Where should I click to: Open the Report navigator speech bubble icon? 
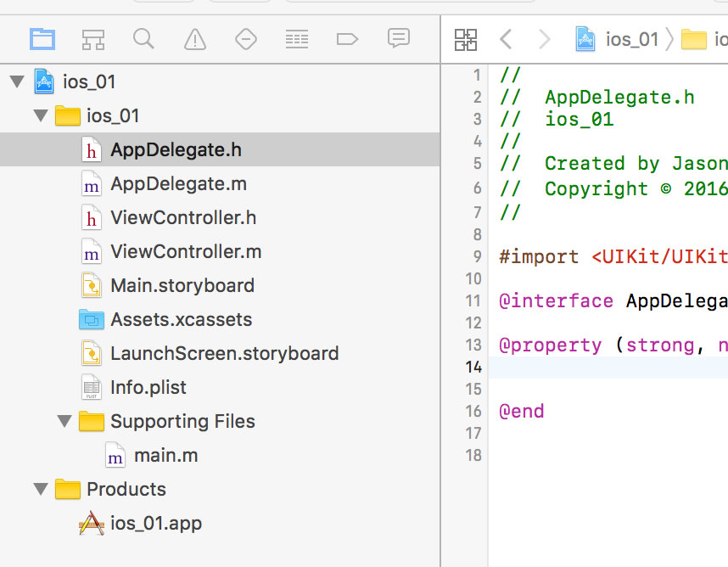pos(398,38)
